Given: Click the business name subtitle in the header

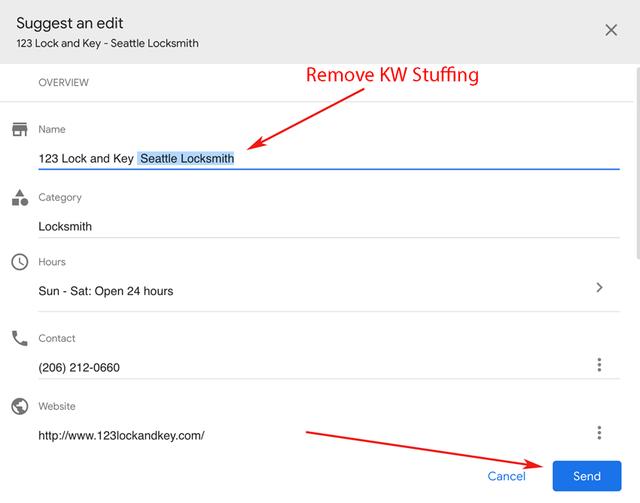Looking at the screenshot, I should 107,43.
